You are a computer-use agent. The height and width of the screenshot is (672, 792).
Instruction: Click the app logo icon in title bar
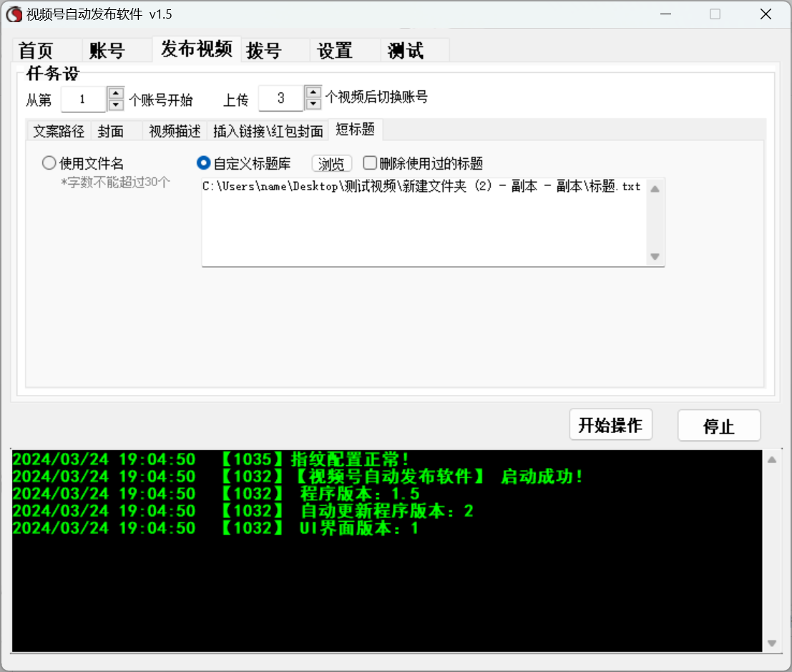click(x=14, y=14)
